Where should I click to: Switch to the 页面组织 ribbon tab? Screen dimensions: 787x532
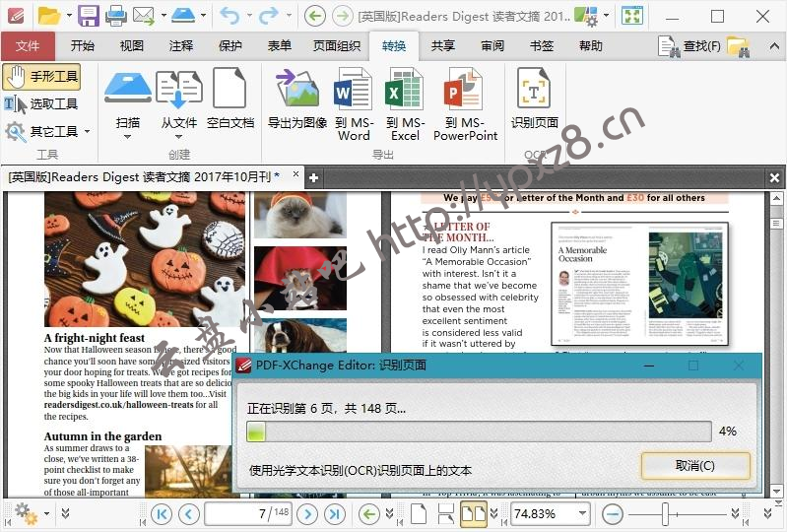coord(337,45)
